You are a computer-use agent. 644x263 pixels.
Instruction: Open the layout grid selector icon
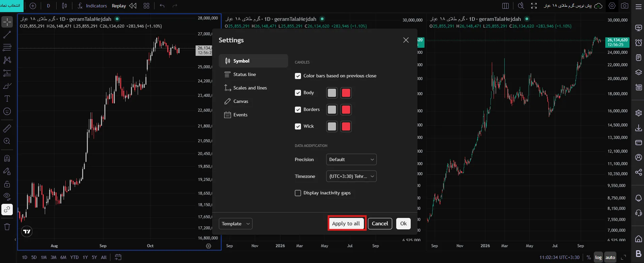[146, 6]
